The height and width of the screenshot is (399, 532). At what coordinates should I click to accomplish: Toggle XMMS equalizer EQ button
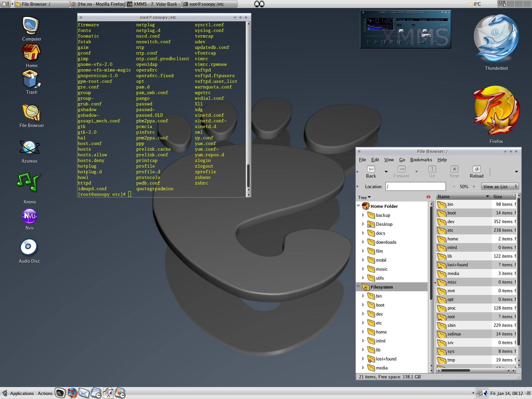[437, 31]
